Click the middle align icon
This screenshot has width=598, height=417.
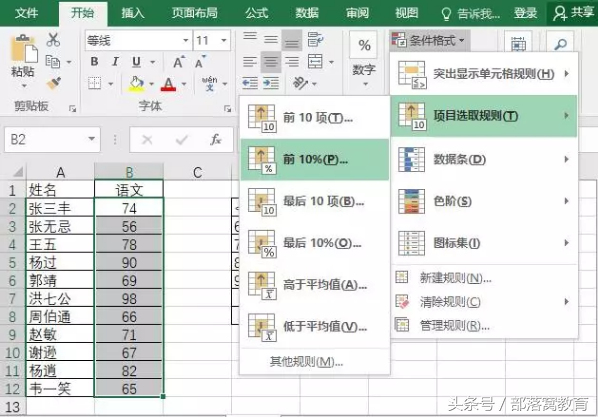(x=271, y=39)
